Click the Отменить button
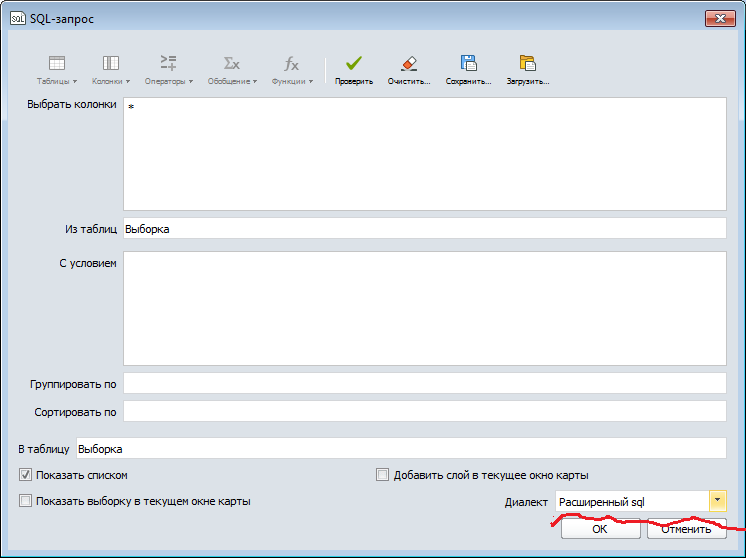746x558 pixels. point(687,529)
